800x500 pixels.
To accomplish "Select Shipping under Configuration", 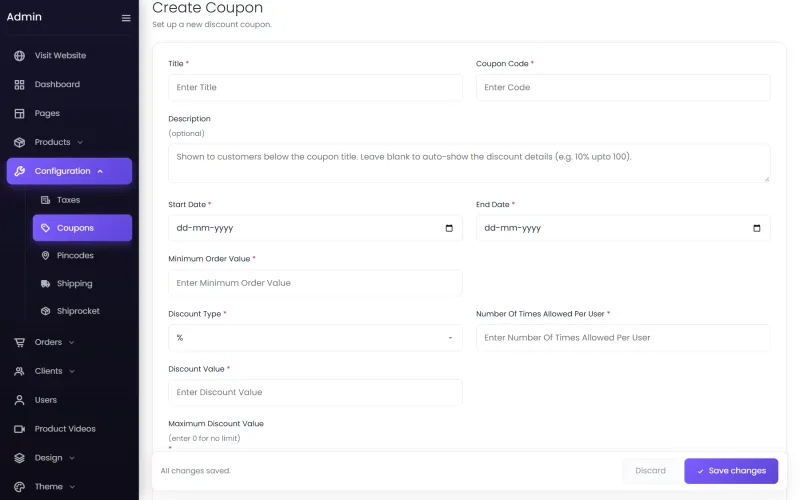I will [x=83, y=284].
